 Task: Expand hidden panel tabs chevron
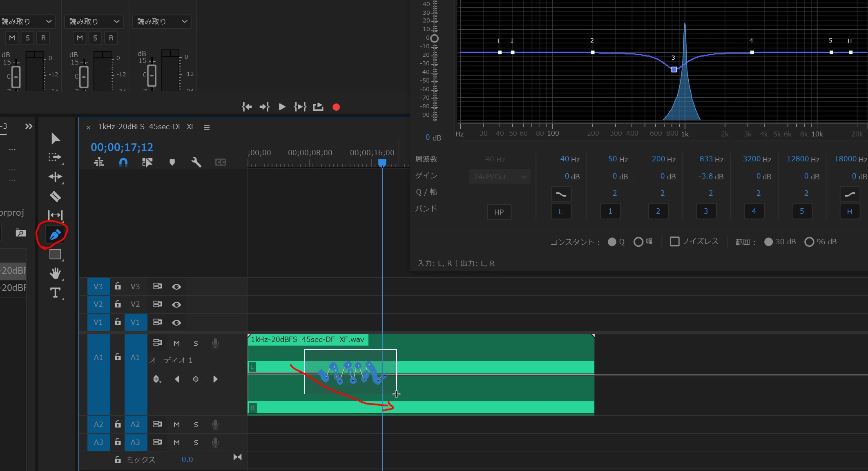[29, 126]
